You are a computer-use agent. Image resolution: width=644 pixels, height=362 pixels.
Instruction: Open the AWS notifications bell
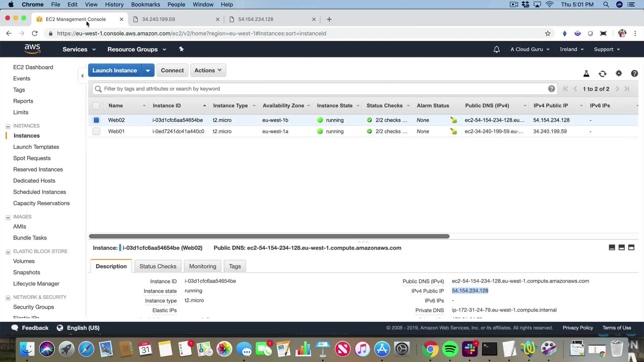coord(496,49)
